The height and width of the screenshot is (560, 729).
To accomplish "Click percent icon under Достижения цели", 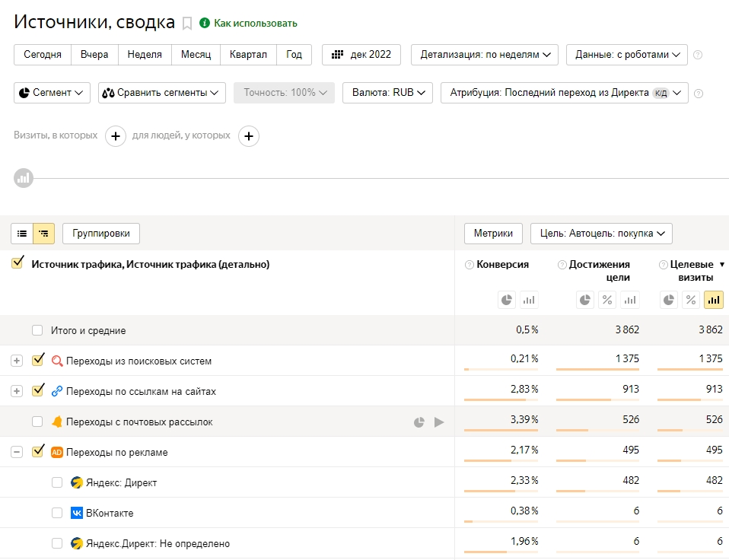I will [x=607, y=300].
